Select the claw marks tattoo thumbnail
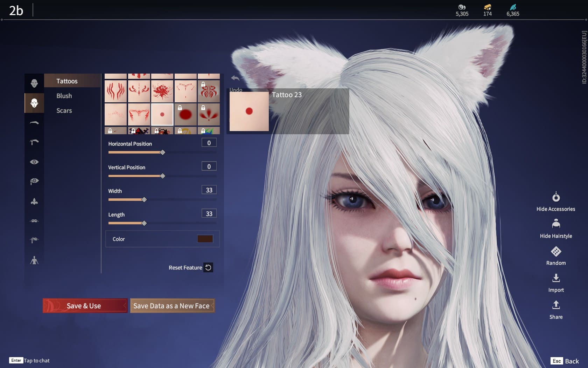 pos(116,91)
